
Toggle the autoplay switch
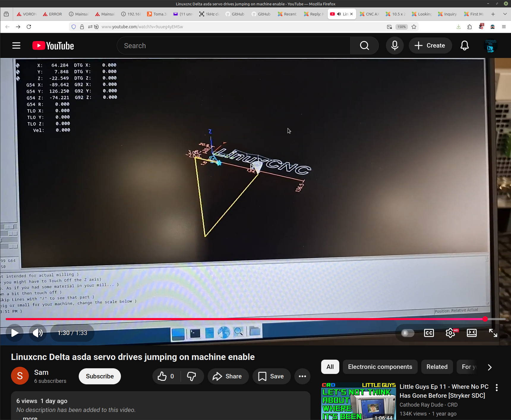[x=407, y=333]
